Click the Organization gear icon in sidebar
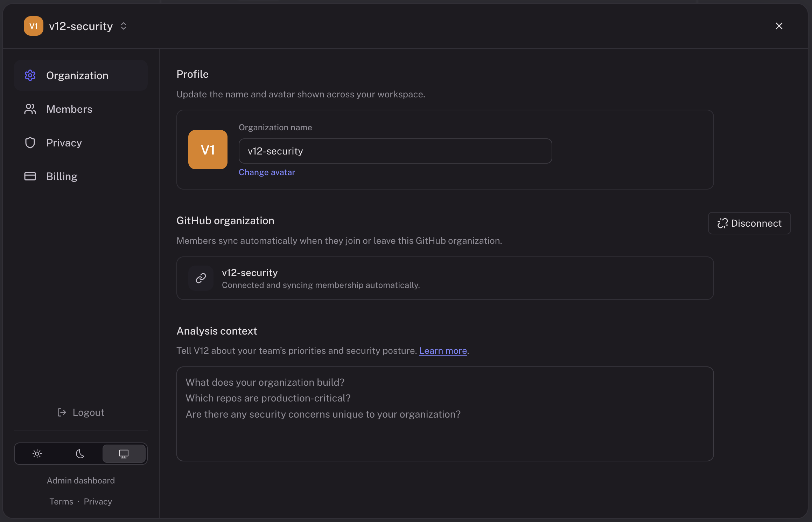This screenshot has height=522, width=812. pos(30,75)
